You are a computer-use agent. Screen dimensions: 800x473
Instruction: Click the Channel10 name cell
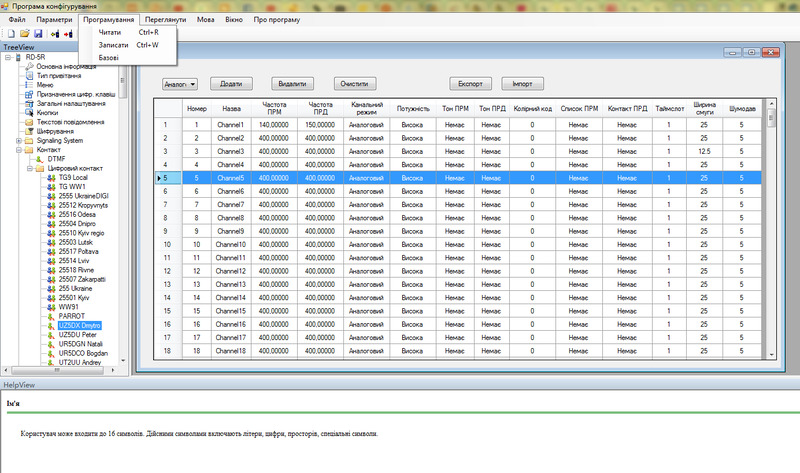click(231, 244)
